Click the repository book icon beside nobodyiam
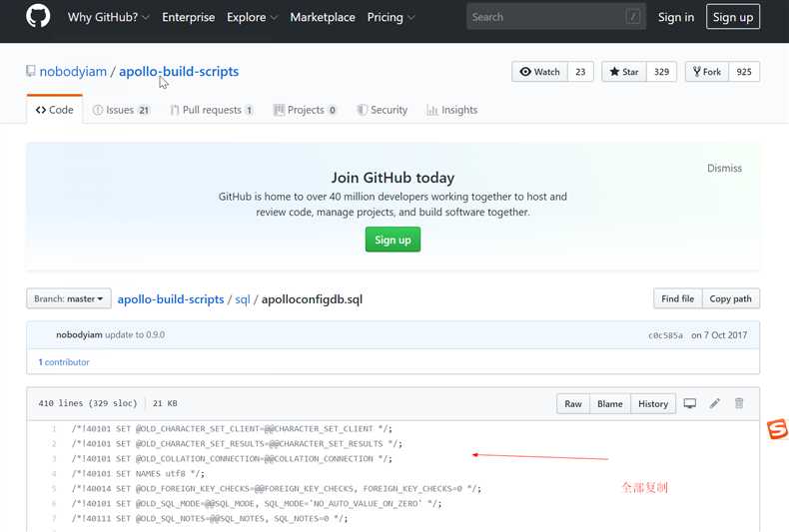 point(31,71)
